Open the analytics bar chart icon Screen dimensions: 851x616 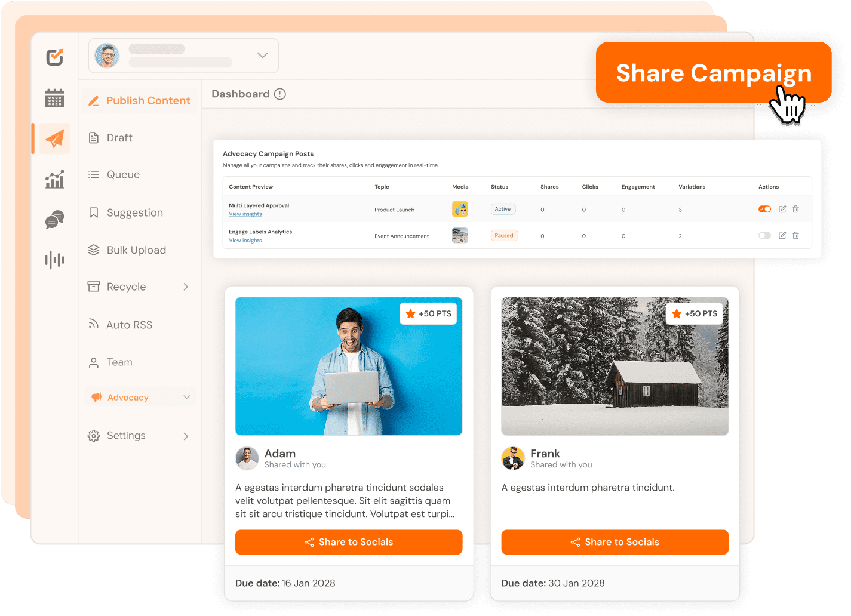tap(54, 179)
